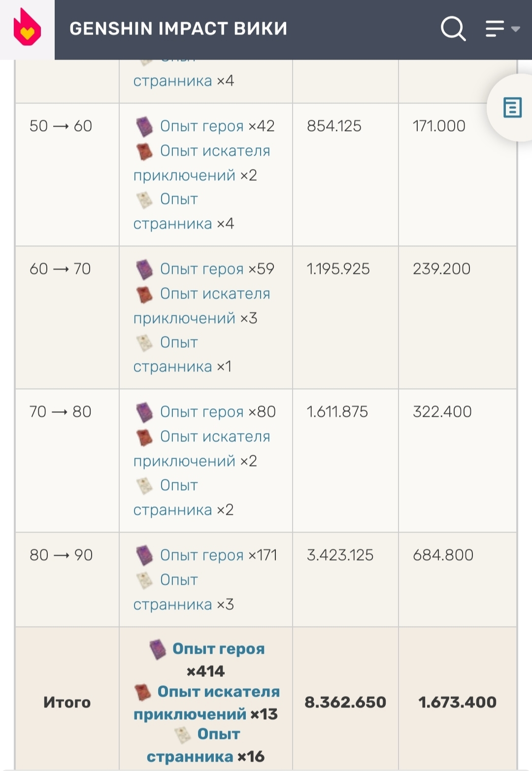This screenshot has width=532, height=771.
Task: Click the purple book icon in 50 → 60 row
Action: tap(144, 127)
